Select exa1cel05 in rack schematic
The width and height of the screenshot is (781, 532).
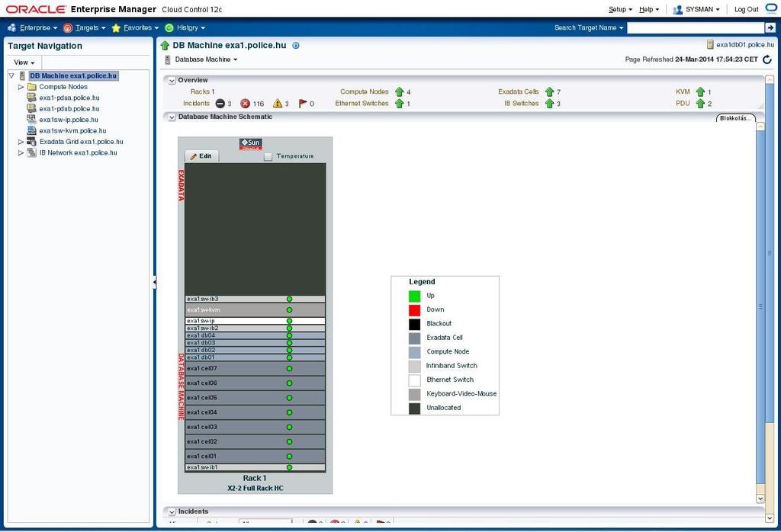255,398
